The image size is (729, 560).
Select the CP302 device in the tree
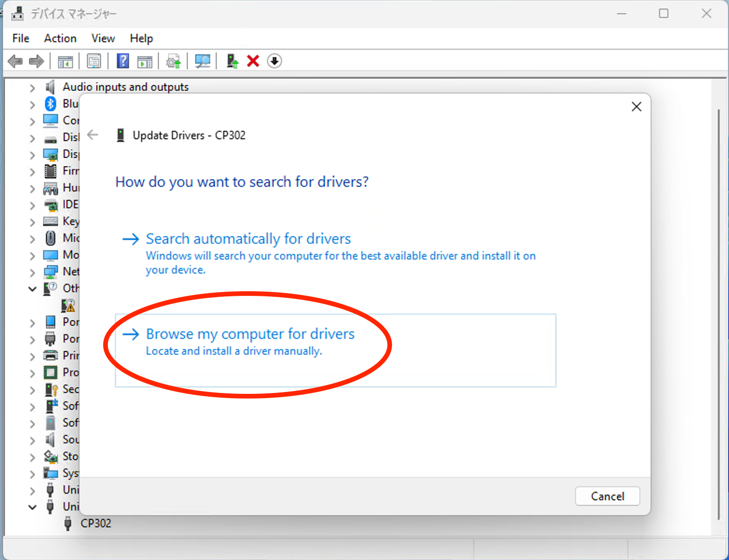[96, 524]
